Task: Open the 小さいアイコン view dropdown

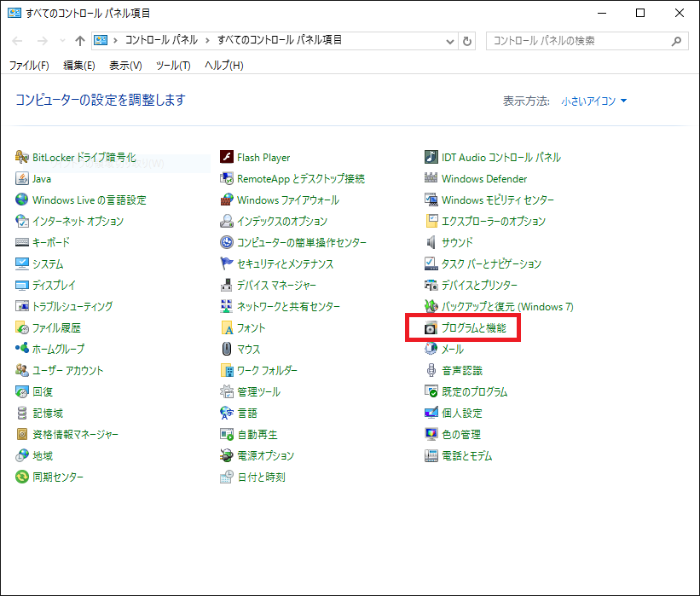Action: click(594, 101)
